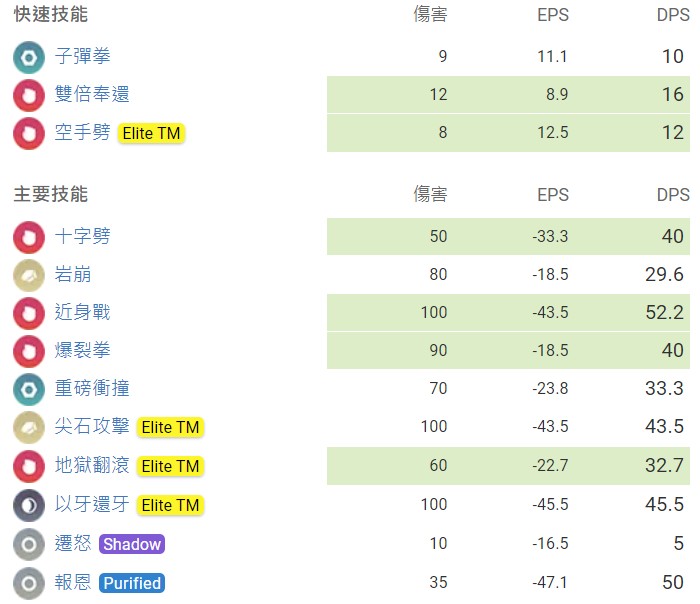Screen dimensions: 700x604
Task: Click the normal-type icon beside 報恩
Action: point(29,583)
